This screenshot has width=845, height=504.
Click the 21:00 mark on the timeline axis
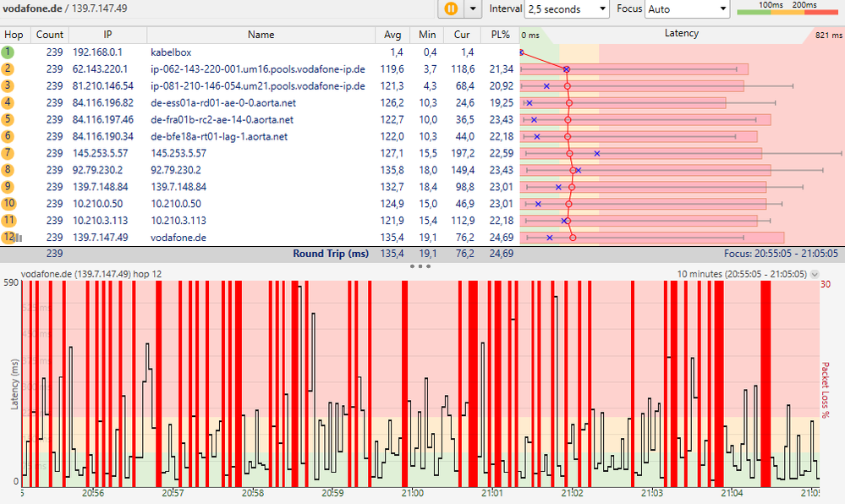point(412,493)
